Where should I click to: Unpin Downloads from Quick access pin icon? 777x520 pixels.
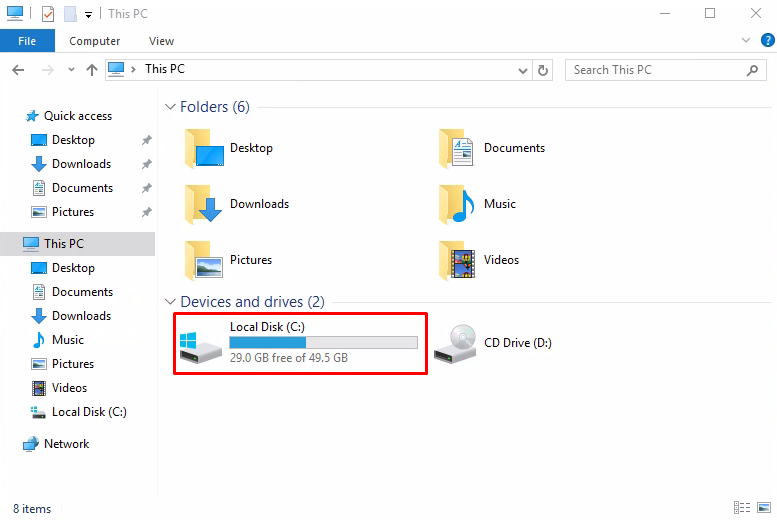pos(146,164)
